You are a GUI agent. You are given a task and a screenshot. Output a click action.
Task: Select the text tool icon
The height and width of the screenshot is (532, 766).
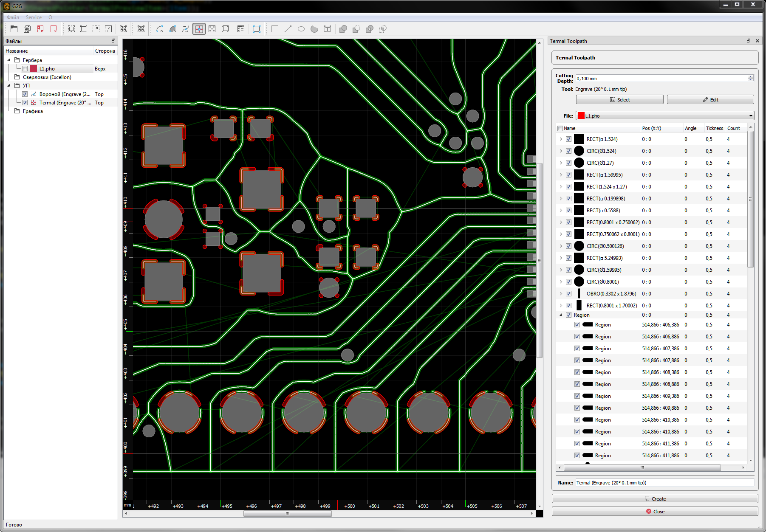coord(328,29)
